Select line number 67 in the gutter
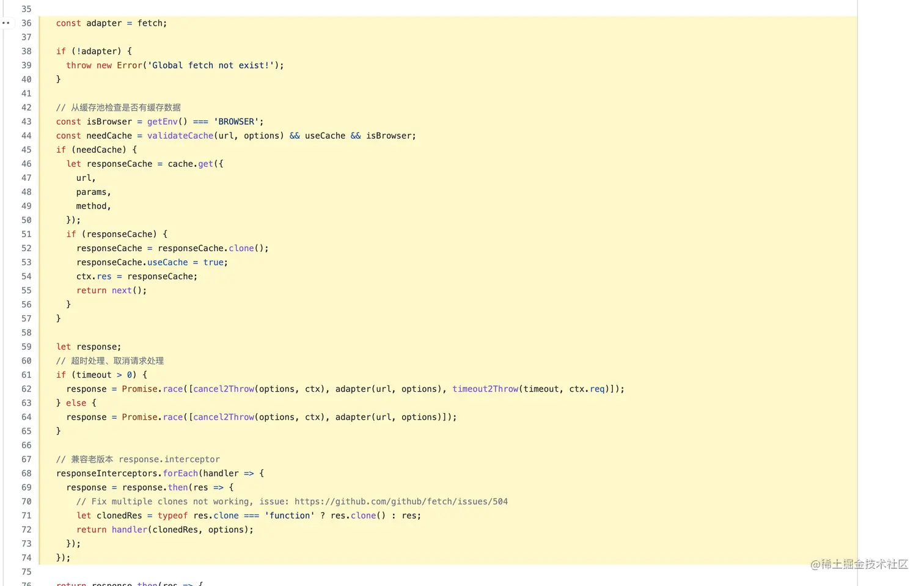The width and height of the screenshot is (924, 586). (x=26, y=459)
